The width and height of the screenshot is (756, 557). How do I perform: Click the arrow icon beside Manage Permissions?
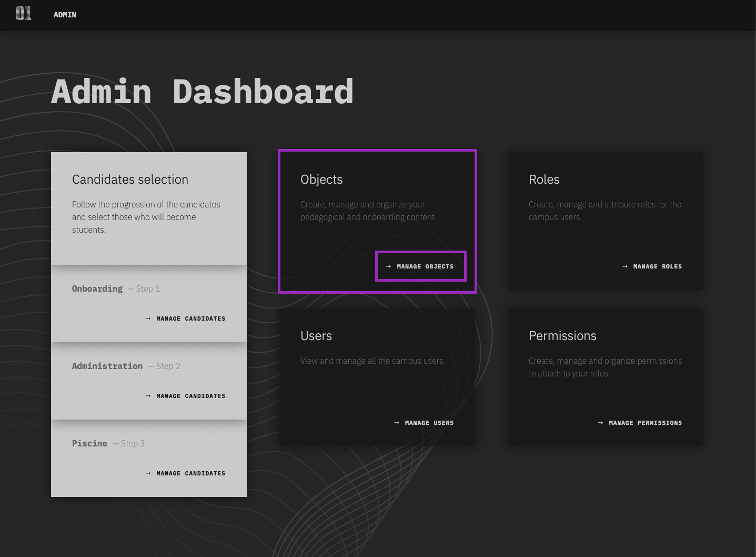(601, 423)
